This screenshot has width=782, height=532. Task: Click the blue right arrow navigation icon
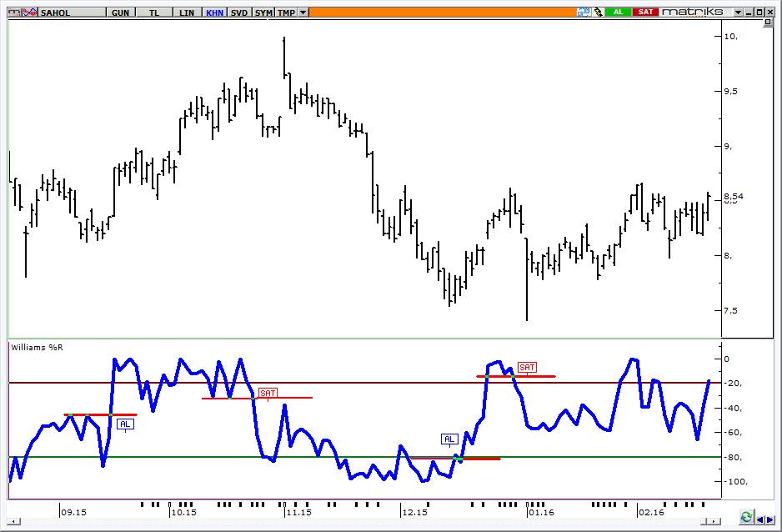pyautogui.click(x=770, y=519)
